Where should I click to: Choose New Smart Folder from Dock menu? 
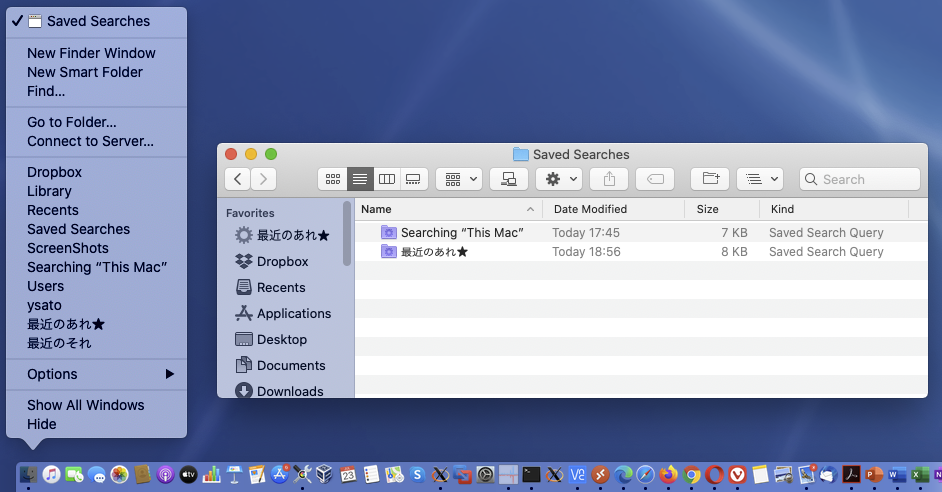pyautogui.click(x=84, y=72)
